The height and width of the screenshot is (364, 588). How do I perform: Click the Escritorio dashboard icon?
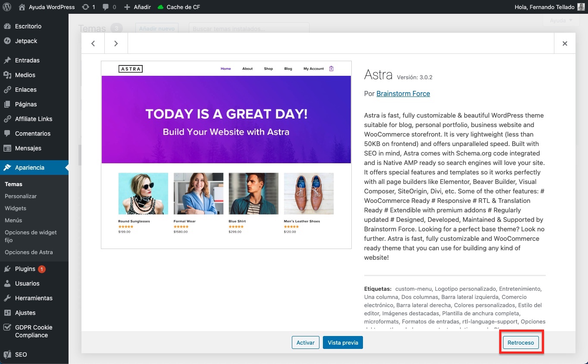(x=7, y=26)
